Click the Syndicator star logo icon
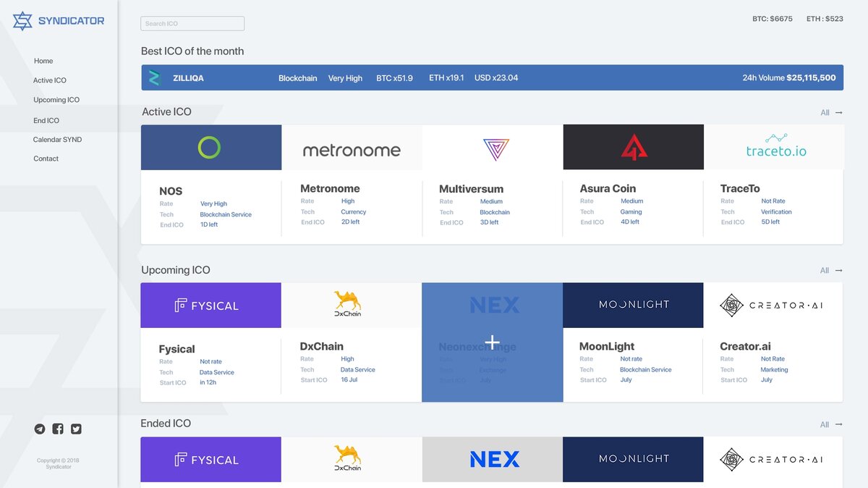Image resolution: width=868 pixels, height=488 pixels. pos(22,21)
